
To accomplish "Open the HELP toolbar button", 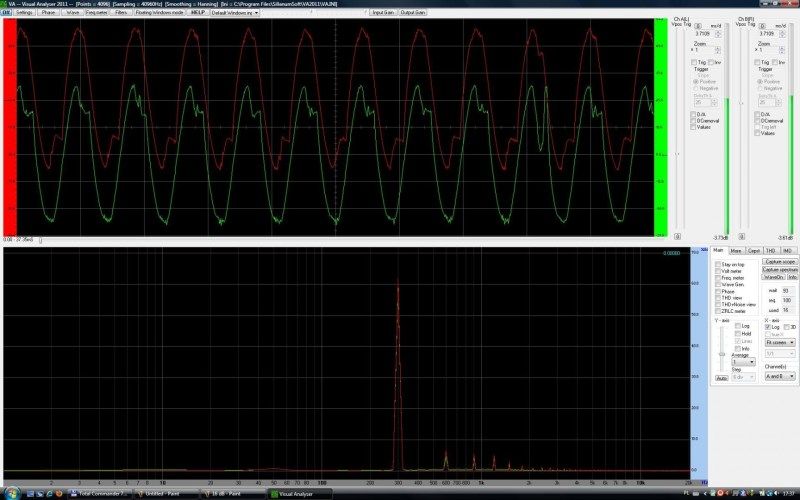I will coord(198,12).
